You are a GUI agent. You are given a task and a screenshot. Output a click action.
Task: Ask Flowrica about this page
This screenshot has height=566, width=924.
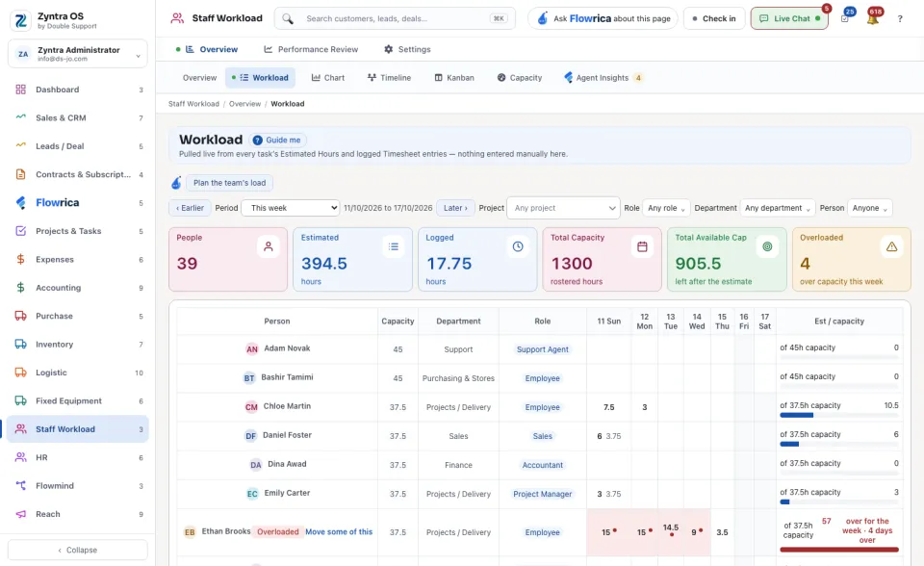pyautogui.click(x=603, y=18)
